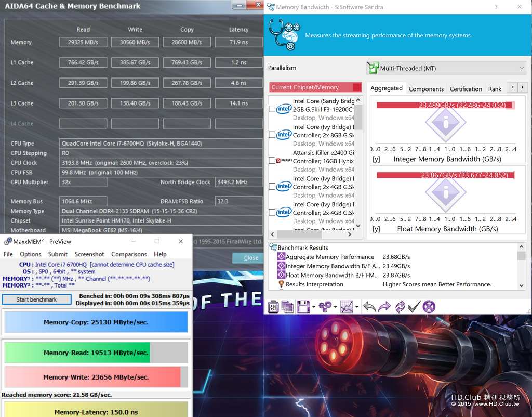The width and height of the screenshot is (532, 417).
Task: Switch to the Aggregated tab
Action: [x=387, y=88]
